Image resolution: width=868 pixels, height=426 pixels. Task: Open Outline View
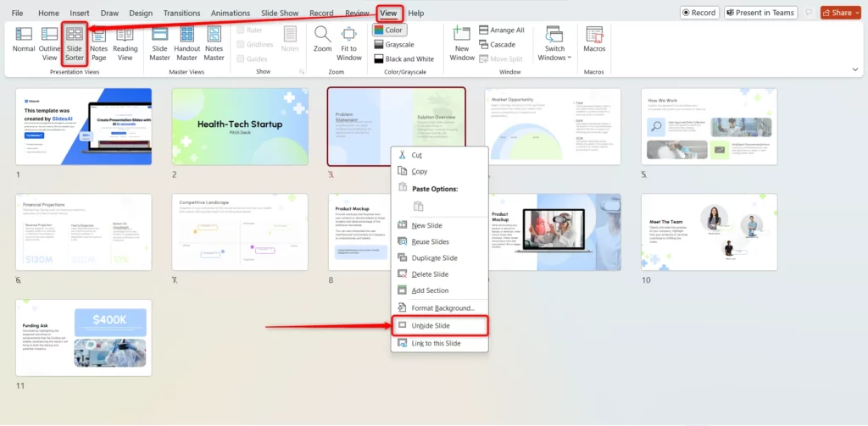tap(50, 42)
